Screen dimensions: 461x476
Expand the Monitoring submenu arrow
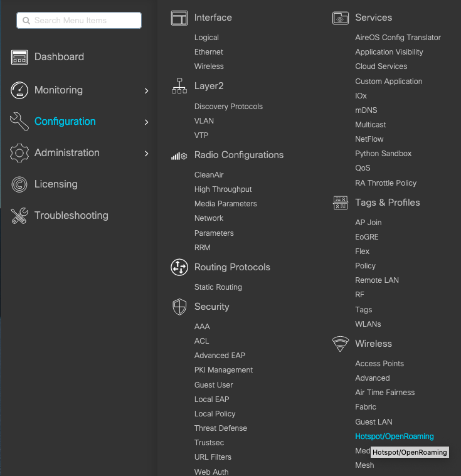point(147,91)
